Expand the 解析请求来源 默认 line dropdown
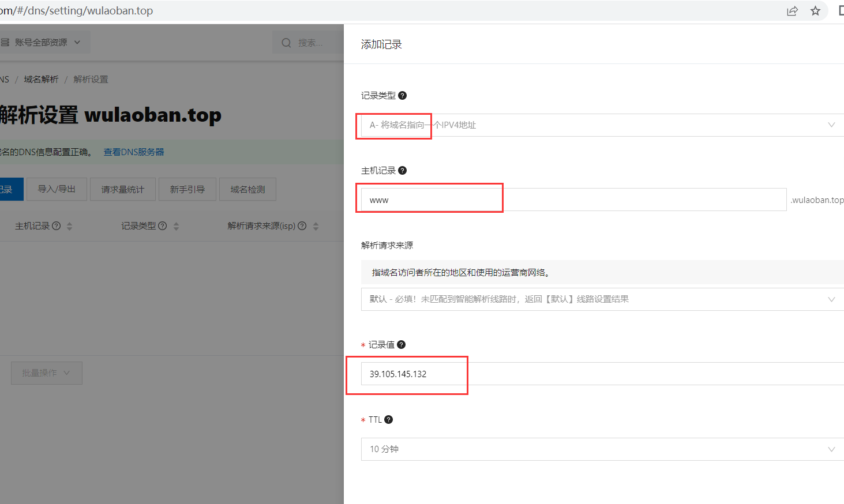The image size is (844, 504). pyautogui.click(x=600, y=299)
